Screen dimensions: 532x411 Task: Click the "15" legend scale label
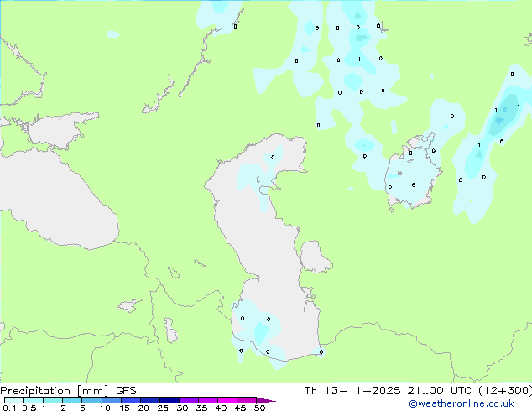(x=124, y=408)
